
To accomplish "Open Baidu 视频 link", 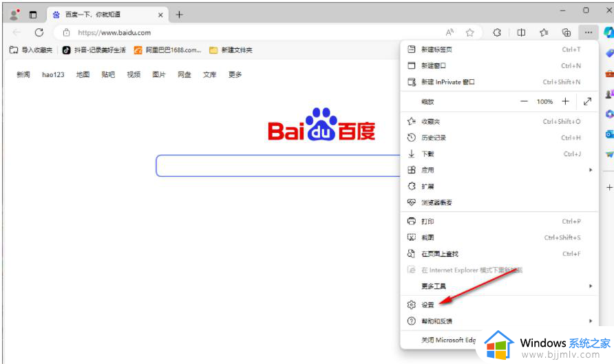I will tap(134, 74).
